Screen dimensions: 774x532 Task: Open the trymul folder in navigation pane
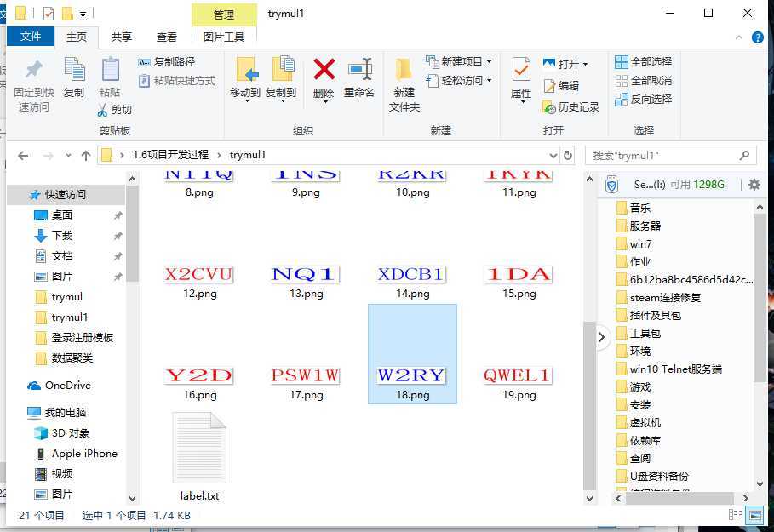click(67, 297)
